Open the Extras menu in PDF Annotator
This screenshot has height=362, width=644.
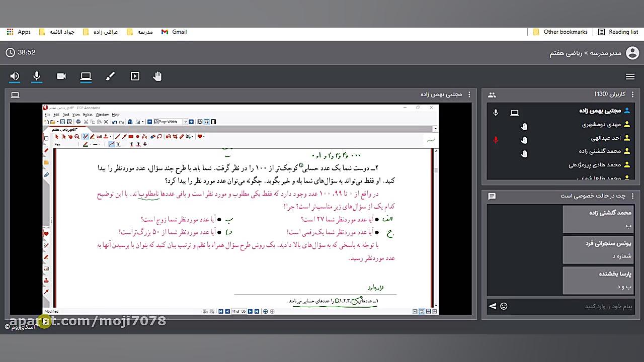(88, 115)
